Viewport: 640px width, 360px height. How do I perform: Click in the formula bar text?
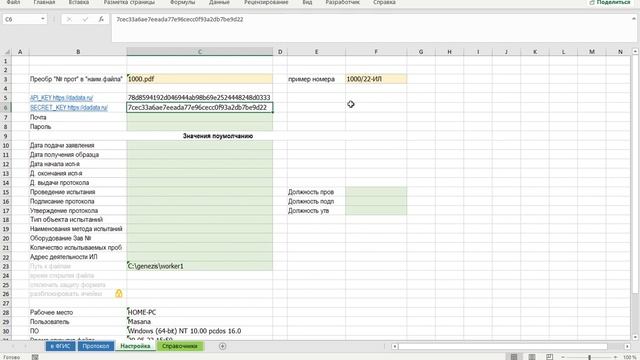point(180,19)
